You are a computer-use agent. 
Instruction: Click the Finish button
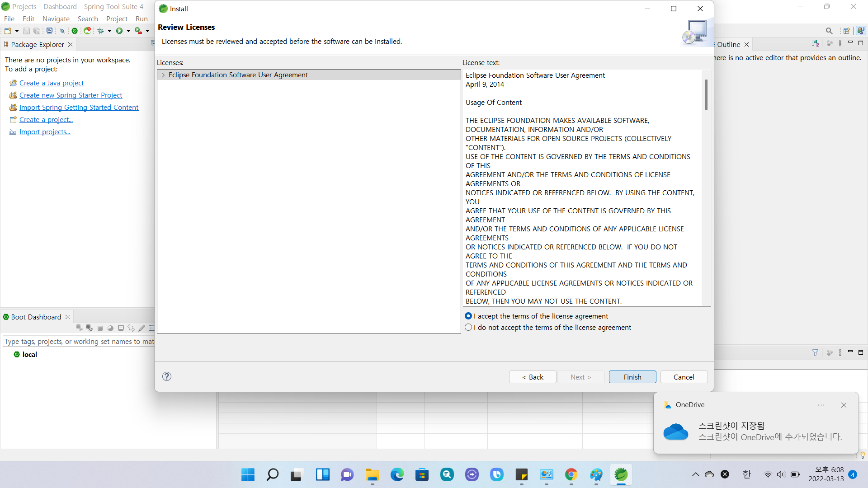[x=632, y=377]
